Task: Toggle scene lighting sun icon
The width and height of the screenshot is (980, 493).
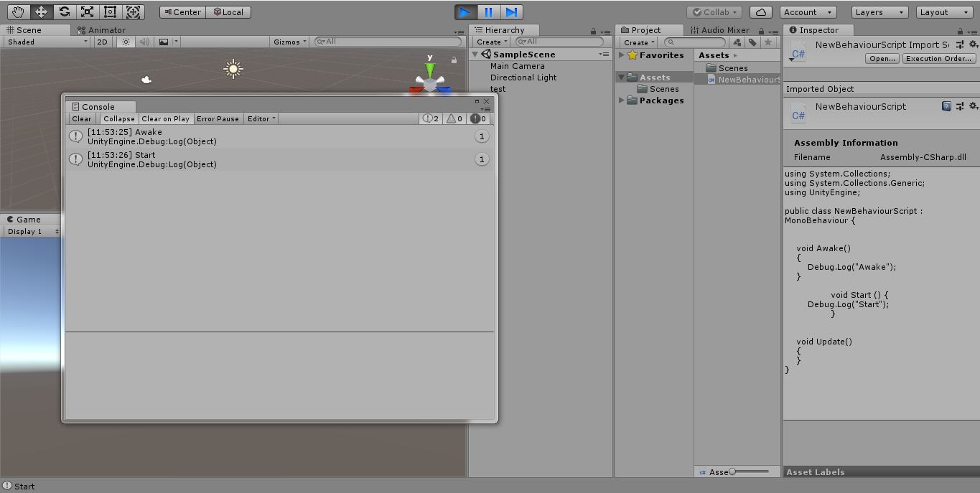Action: 126,42
